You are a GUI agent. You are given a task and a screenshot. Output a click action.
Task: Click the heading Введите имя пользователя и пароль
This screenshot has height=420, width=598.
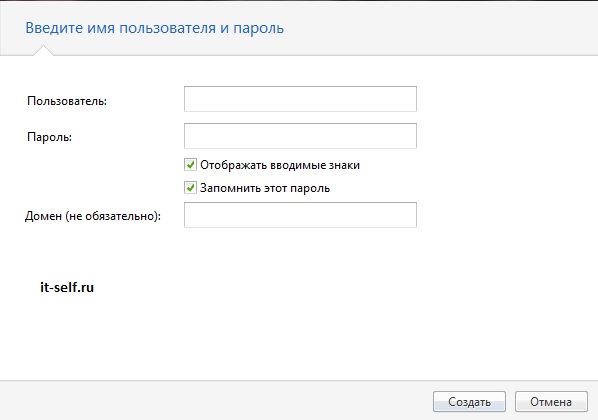pos(154,28)
